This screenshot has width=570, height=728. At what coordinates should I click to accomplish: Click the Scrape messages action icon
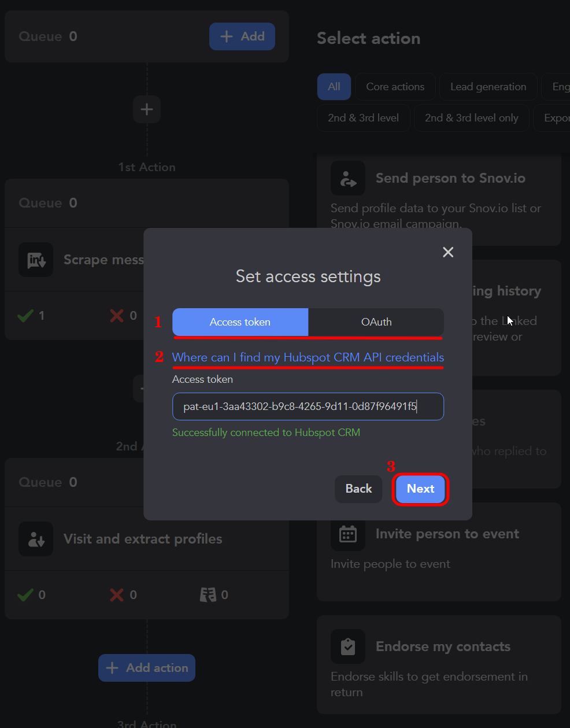pos(36,260)
